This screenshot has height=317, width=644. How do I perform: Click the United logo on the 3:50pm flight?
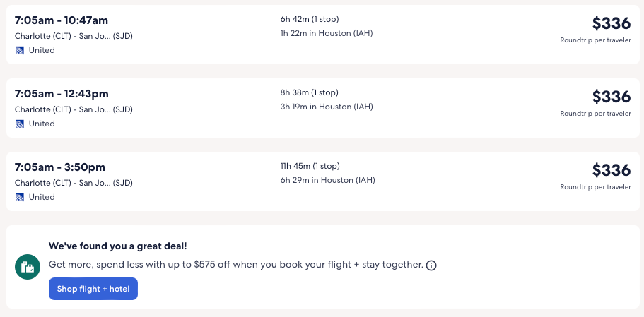[x=20, y=197]
